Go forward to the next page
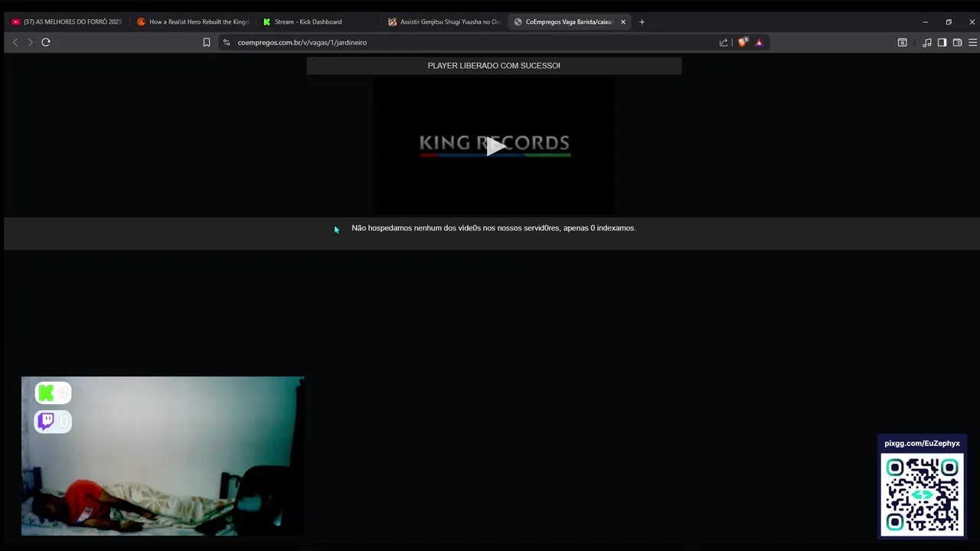Image resolution: width=980 pixels, height=551 pixels. tap(30, 42)
